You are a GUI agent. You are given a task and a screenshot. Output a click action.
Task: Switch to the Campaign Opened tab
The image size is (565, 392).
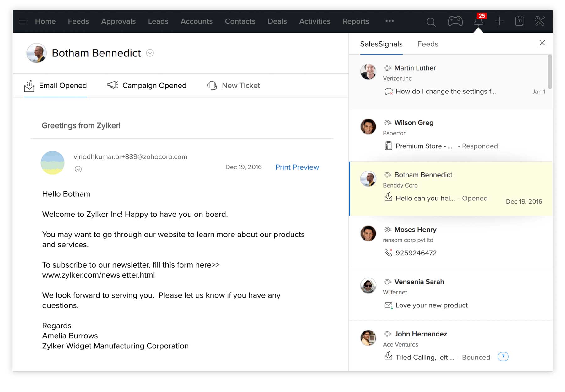tap(147, 86)
